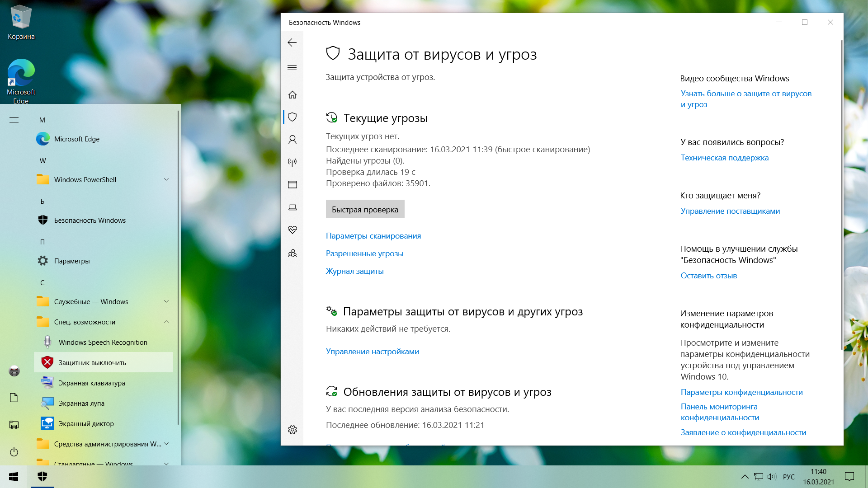868x488 pixels.
Task: Show hidden tray icons
Action: coord(745,477)
